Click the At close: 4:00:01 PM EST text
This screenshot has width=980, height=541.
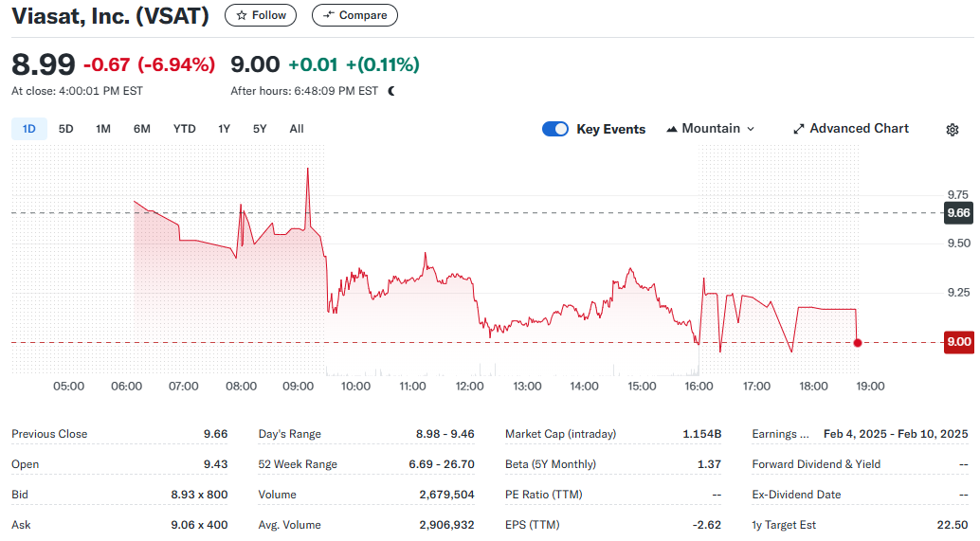click(77, 91)
